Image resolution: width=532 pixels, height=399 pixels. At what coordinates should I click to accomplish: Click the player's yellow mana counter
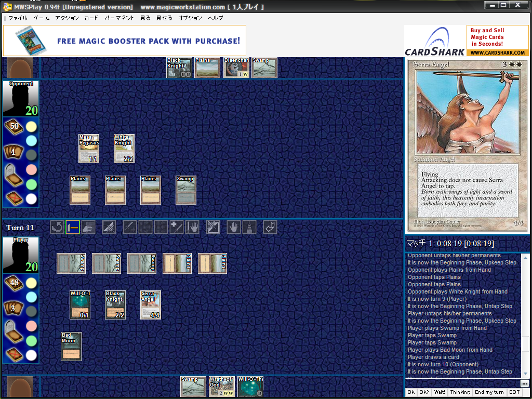coord(31,283)
